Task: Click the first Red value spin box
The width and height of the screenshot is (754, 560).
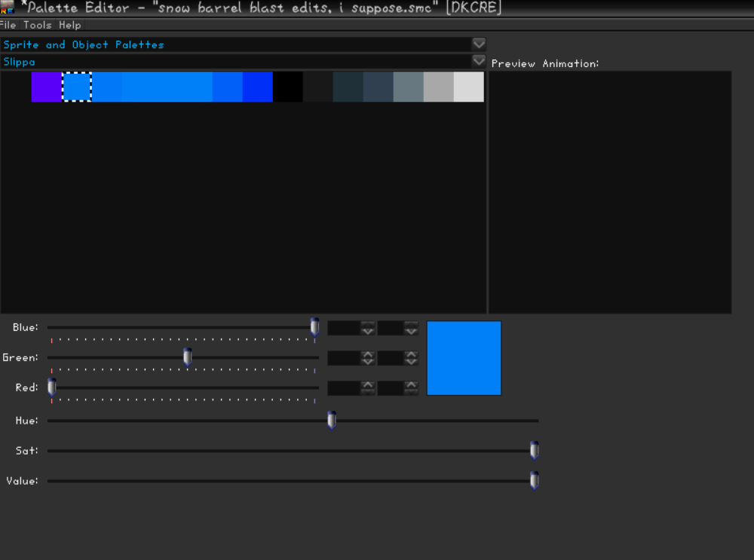Action: coord(344,388)
